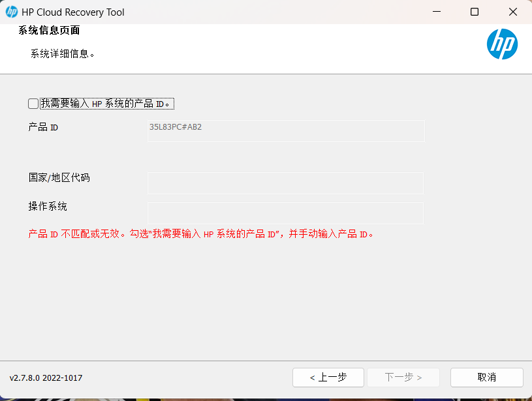
Task: Click the 系统详细信息 subtitle
Action: point(60,55)
